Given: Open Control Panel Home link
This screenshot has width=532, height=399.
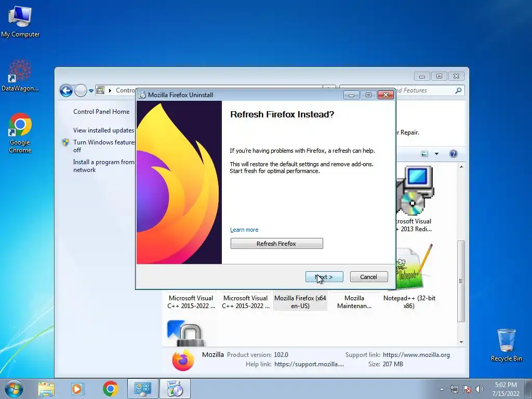Looking at the screenshot, I should tap(101, 112).
